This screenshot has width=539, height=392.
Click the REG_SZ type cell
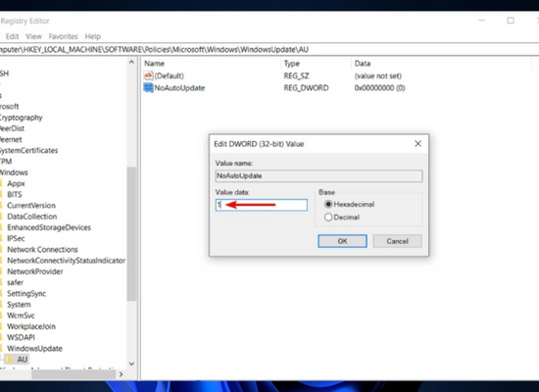tap(296, 75)
